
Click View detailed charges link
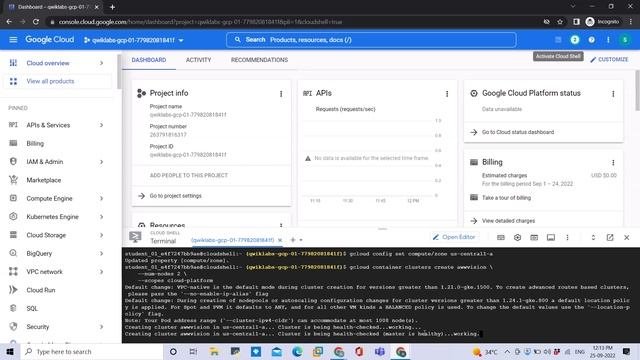coord(508,221)
